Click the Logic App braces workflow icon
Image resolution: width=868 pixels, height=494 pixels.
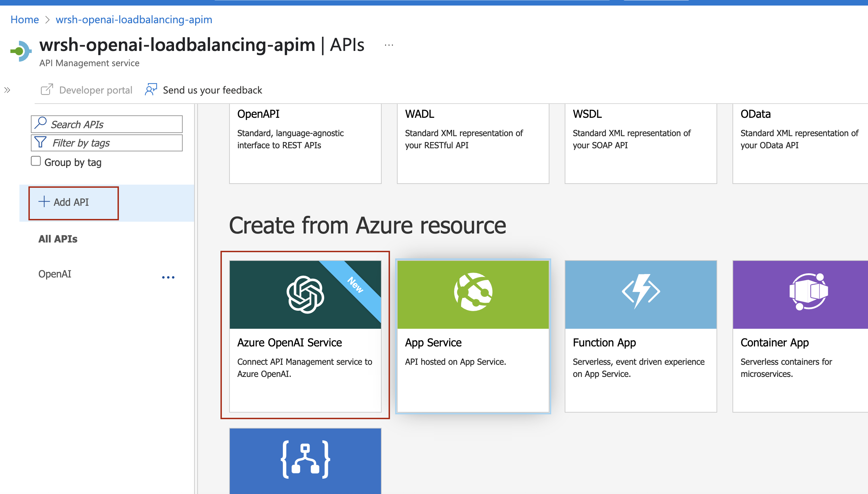(x=305, y=460)
